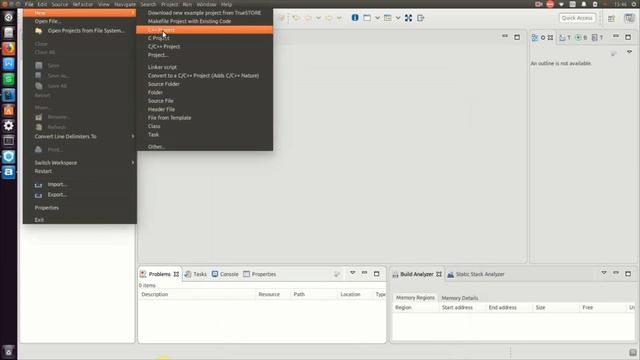
Task: Open Ubuntu Software Center in the dock
Action: point(9,110)
